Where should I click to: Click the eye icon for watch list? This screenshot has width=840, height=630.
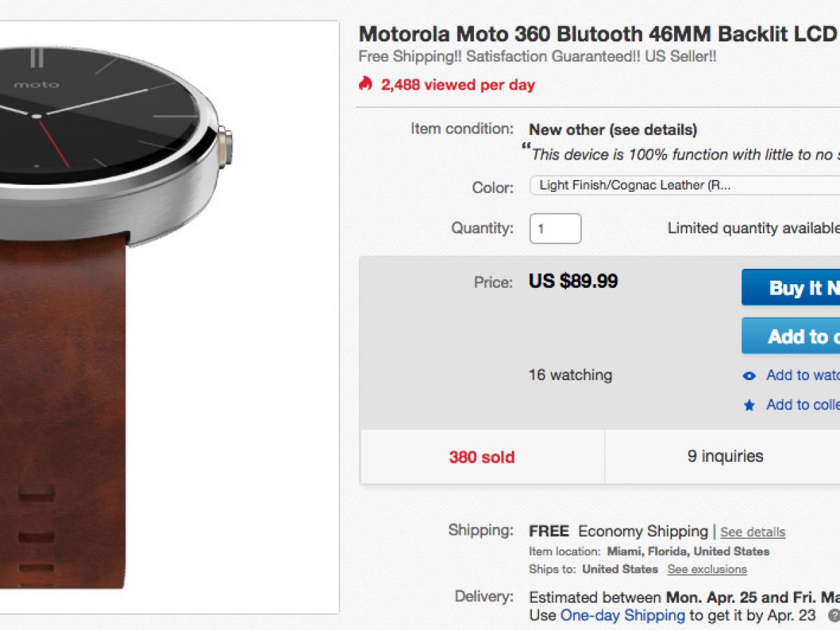tap(749, 376)
